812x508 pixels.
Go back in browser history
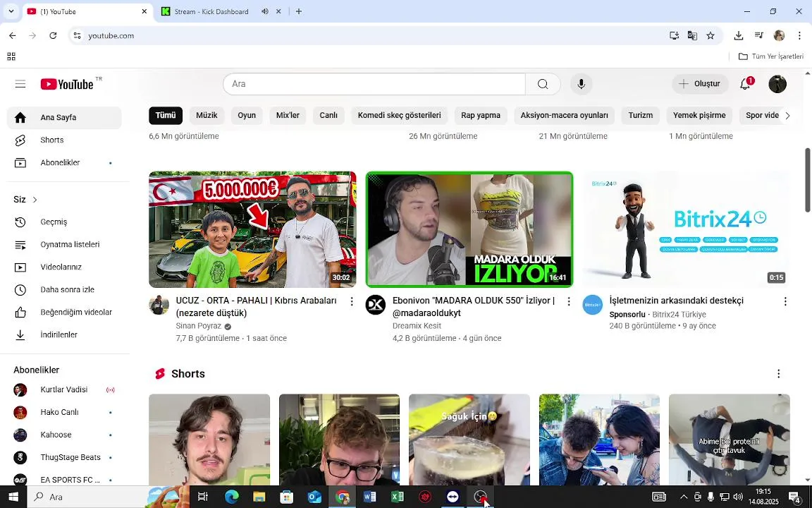click(13, 36)
